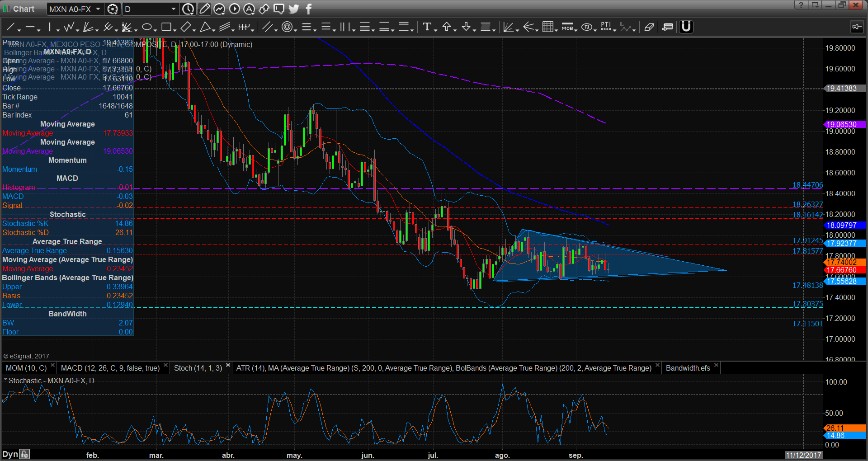The image size is (868, 461).
Task: Share chart on Facebook
Action: click(x=309, y=9)
